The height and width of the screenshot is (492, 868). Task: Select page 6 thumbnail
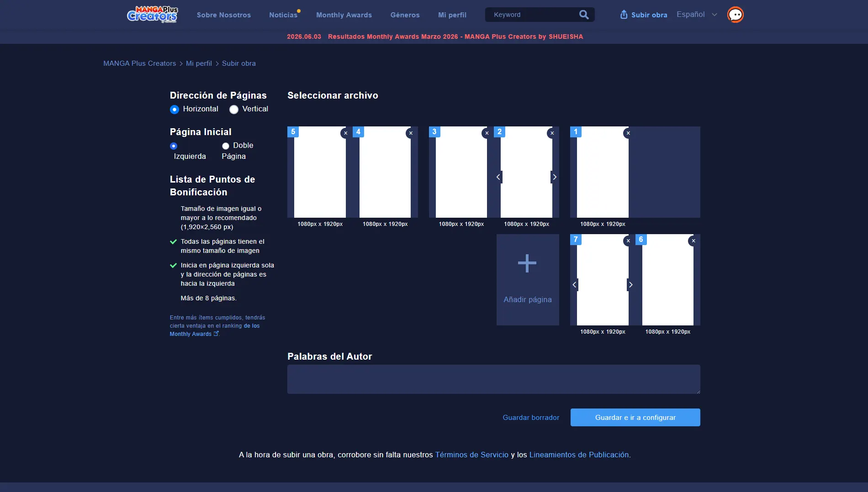pyautogui.click(x=668, y=280)
